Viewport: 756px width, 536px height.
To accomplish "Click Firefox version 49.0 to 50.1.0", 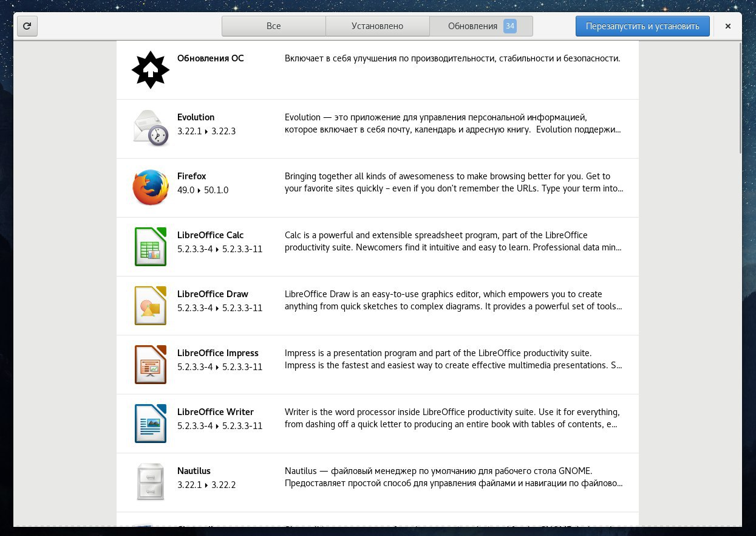I will coord(203,190).
